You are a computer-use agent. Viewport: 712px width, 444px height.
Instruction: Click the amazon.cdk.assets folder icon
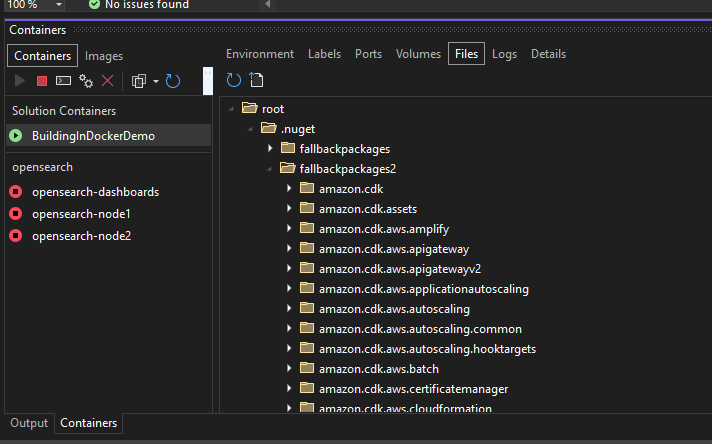pos(307,208)
